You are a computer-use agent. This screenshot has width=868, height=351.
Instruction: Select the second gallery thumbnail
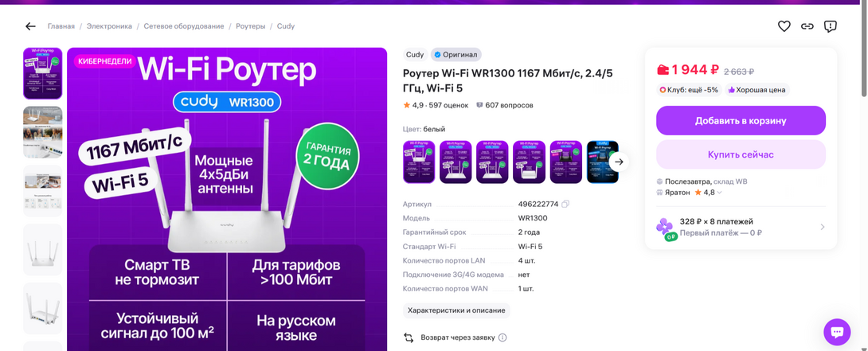[x=43, y=132]
